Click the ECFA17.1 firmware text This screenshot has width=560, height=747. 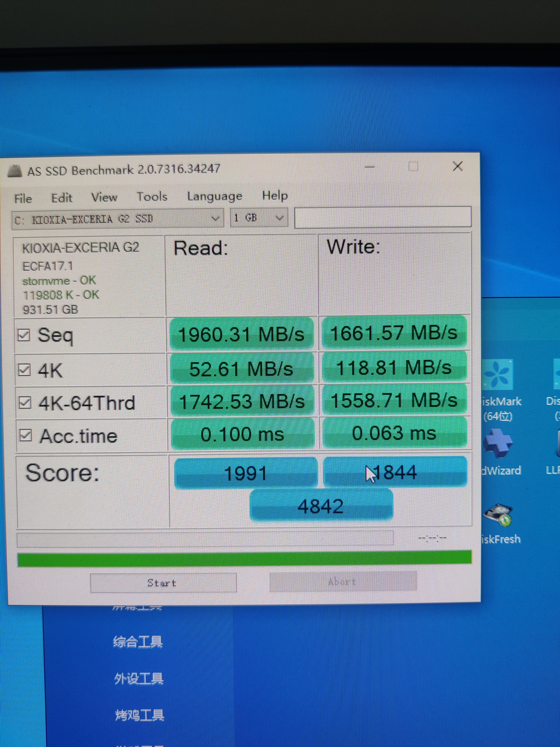[x=48, y=266]
